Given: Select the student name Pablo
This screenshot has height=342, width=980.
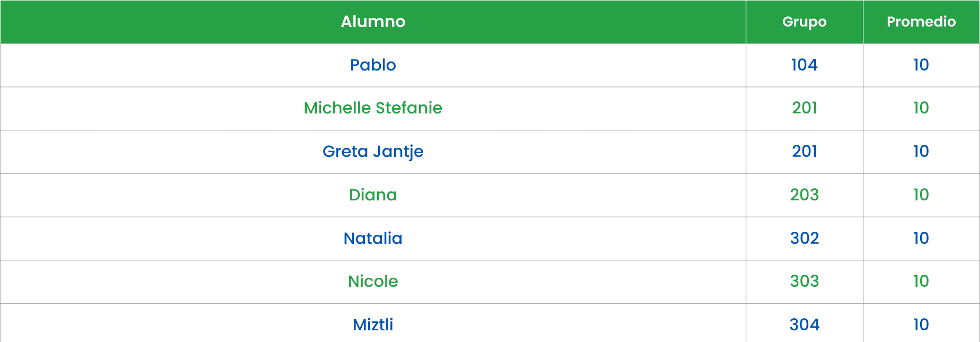Looking at the screenshot, I should (373, 65).
